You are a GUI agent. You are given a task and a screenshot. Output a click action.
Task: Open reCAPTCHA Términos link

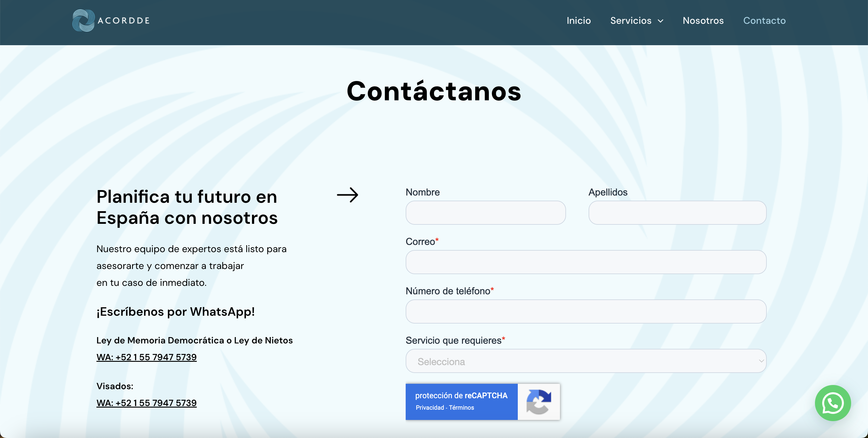pyautogui.click(x=461, y=407)
